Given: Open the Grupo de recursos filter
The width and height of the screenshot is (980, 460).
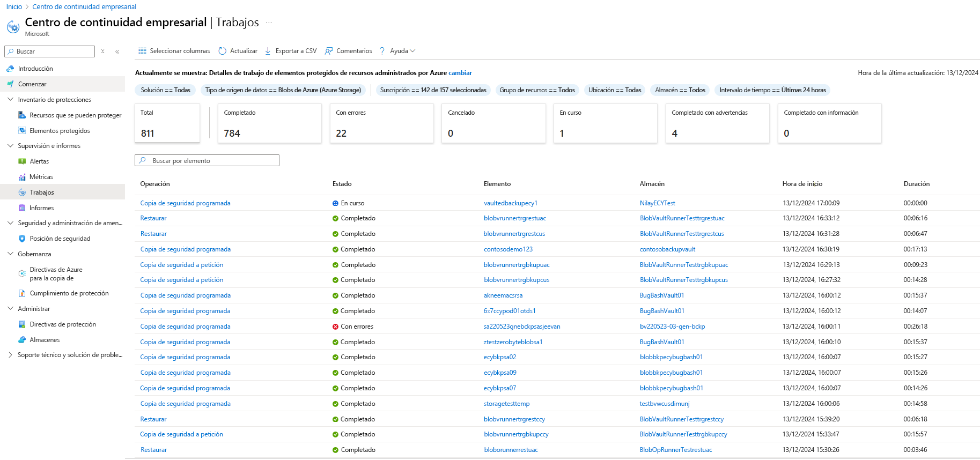Looking at the screenshot, I should pos(537,90).
